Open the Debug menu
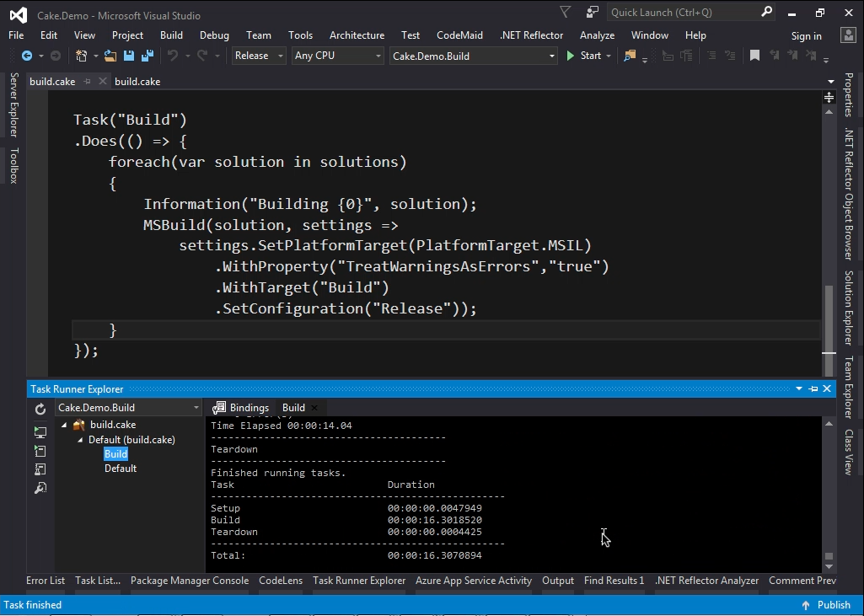Viewport: 864px width, 616px height. tap(214, 35)
